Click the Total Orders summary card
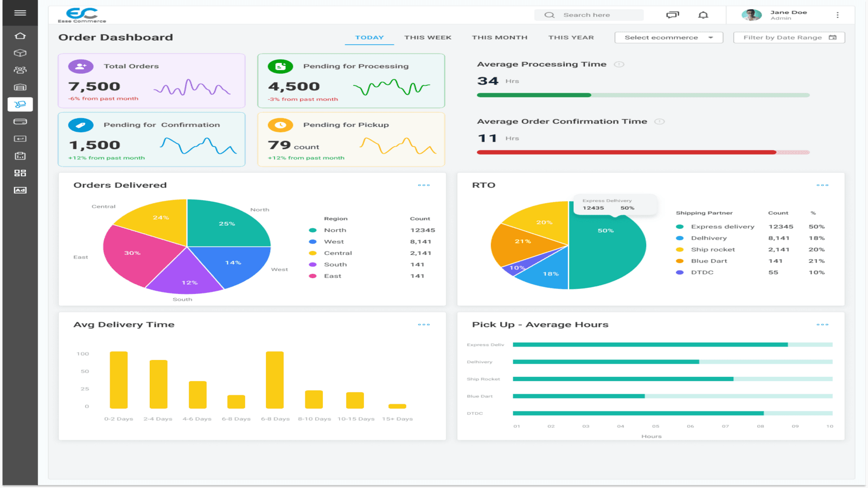The height and width of the screenshot is (488, 868). pyautogui.click(x=151, y=81)
